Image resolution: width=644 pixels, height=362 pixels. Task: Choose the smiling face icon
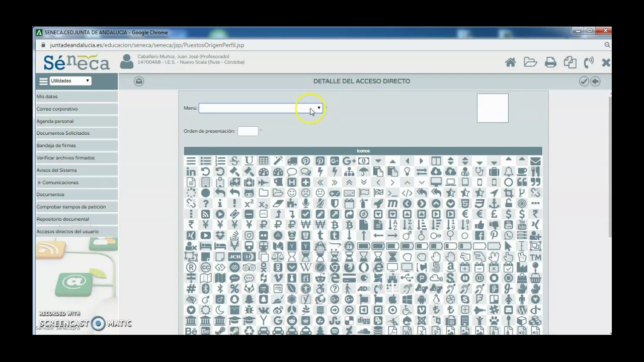point(292,193)
